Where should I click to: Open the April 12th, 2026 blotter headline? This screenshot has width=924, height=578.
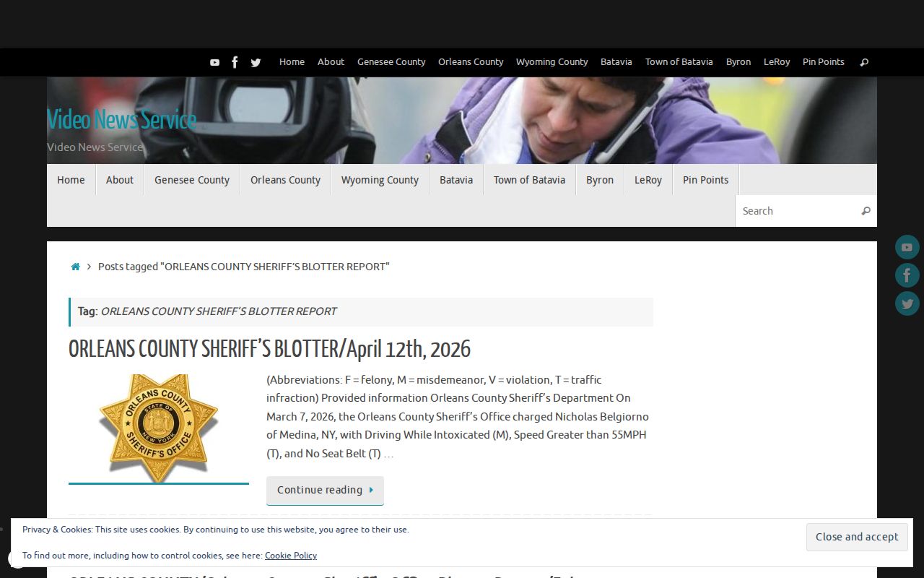tap(269, 350)
